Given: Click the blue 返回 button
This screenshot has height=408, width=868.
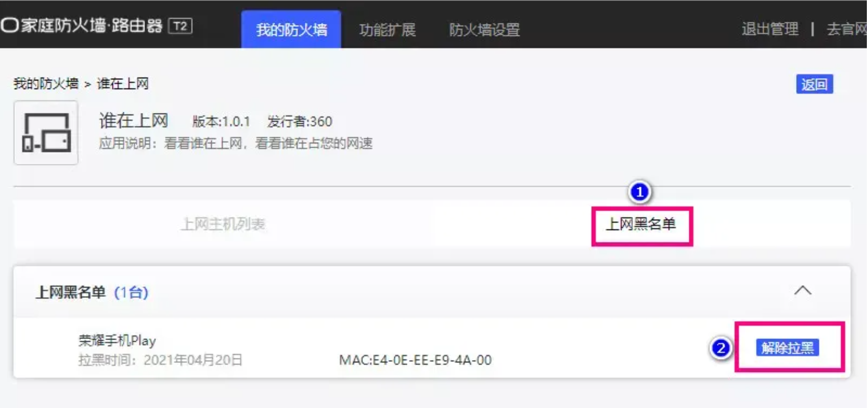Looking at the screenshot, I should 814,84.
